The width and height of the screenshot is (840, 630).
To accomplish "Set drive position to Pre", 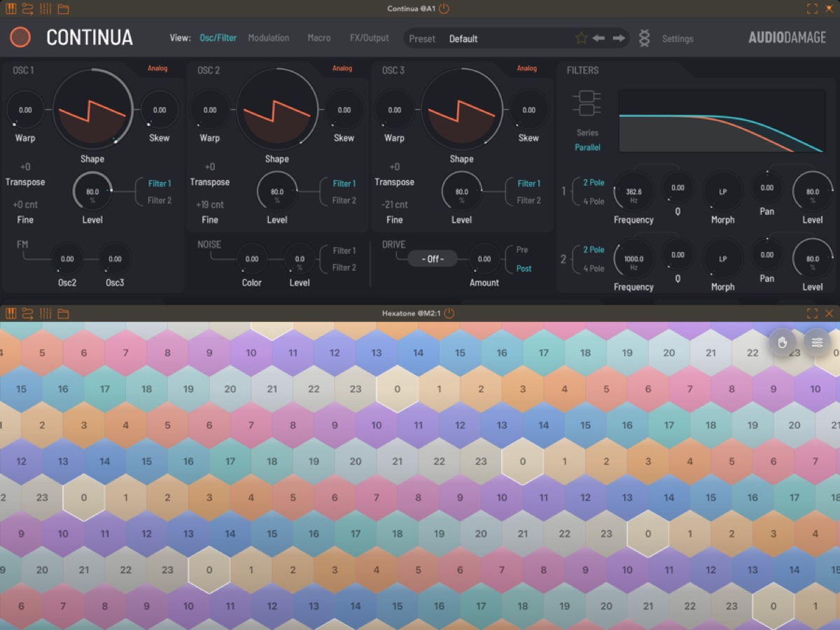I will coord(522,250).
